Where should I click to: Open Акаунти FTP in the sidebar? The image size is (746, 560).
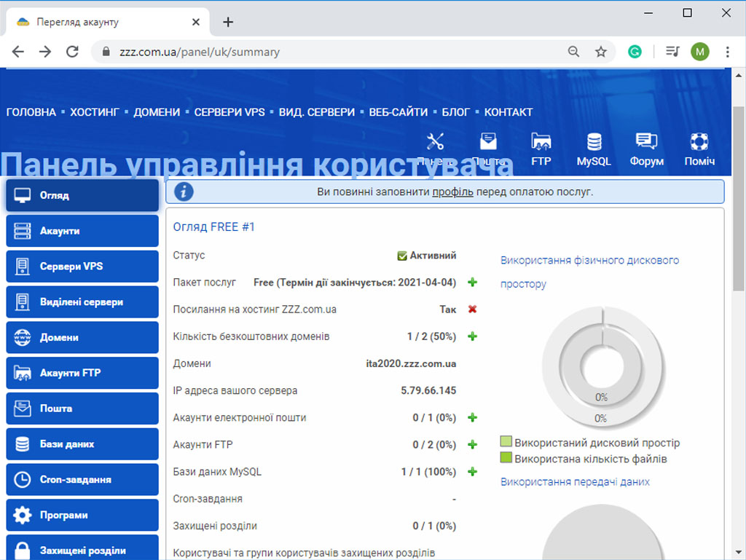(82, 373)
